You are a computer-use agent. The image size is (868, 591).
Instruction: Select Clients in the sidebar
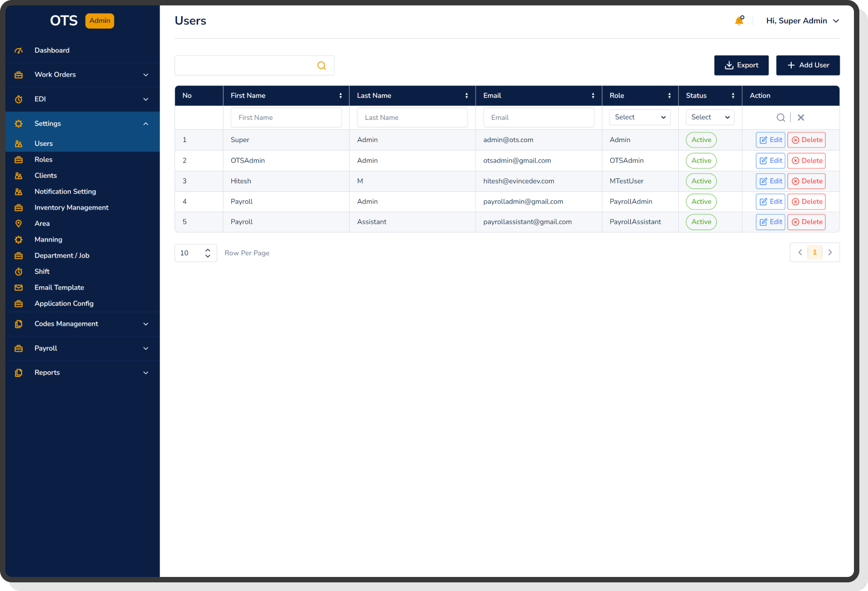(45, 175)
